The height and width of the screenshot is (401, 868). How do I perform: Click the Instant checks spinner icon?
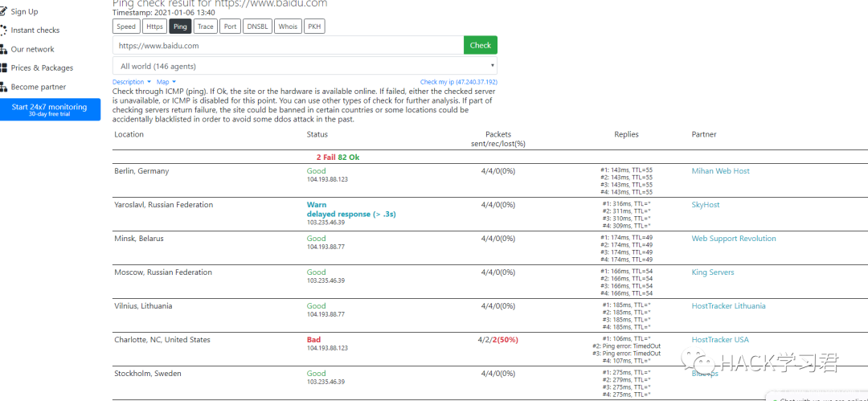coord(3,30)
